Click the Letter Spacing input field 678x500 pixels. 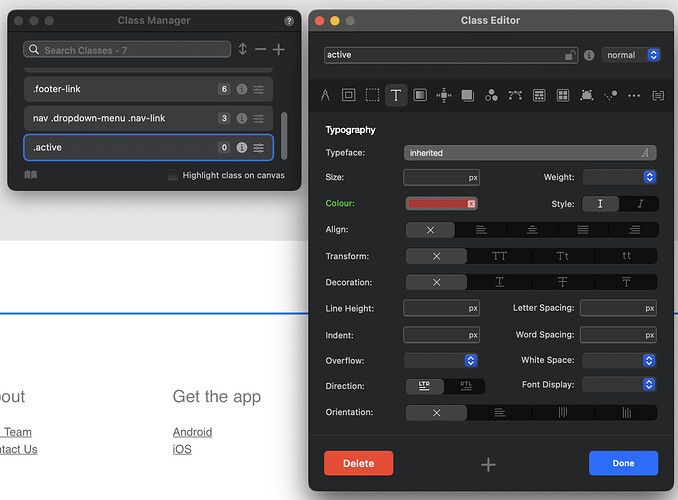(x=618, y=308)
